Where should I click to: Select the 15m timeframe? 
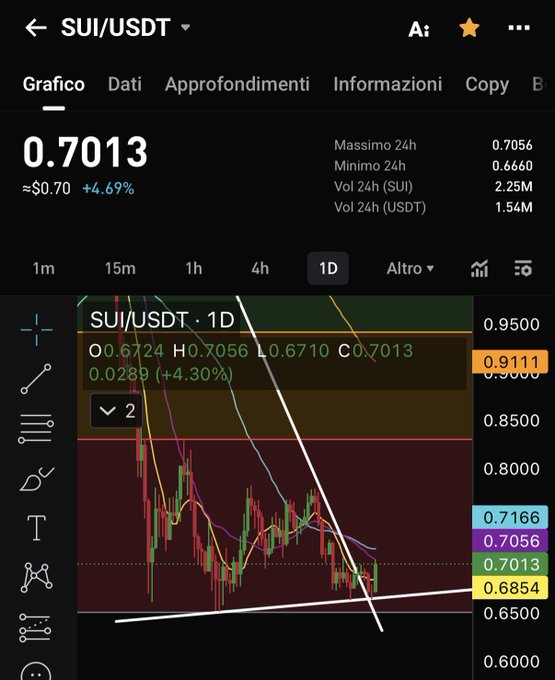[x=120, y=268]
